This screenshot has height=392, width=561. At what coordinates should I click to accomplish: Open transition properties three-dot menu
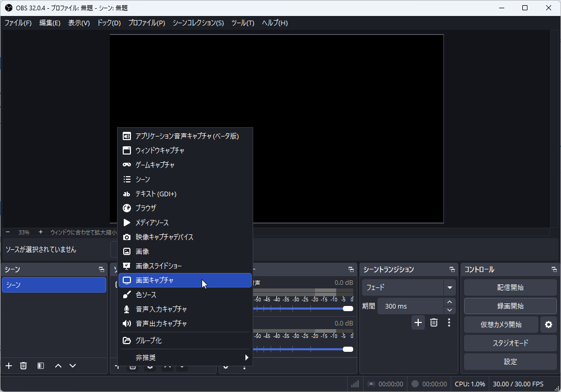click(449, 322)
